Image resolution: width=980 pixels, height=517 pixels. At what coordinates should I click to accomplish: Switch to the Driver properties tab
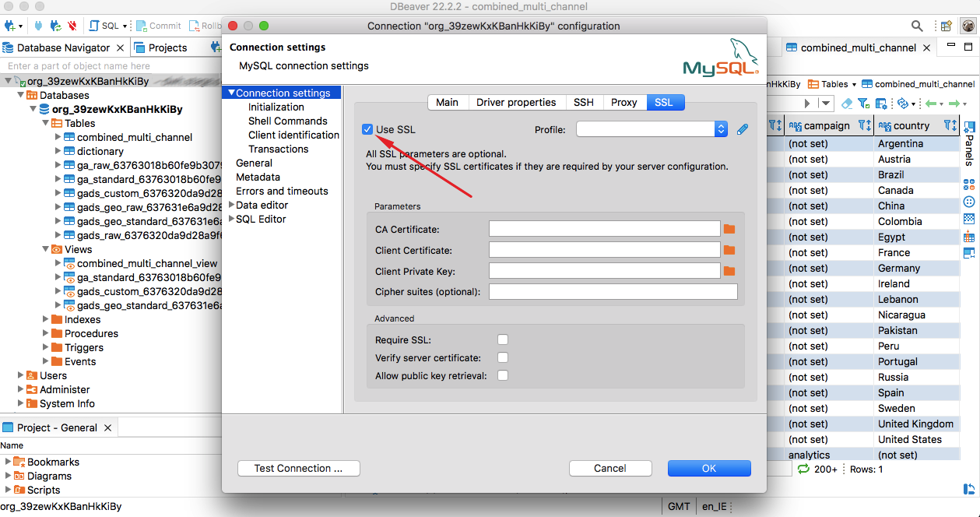[x=516, y=102]
